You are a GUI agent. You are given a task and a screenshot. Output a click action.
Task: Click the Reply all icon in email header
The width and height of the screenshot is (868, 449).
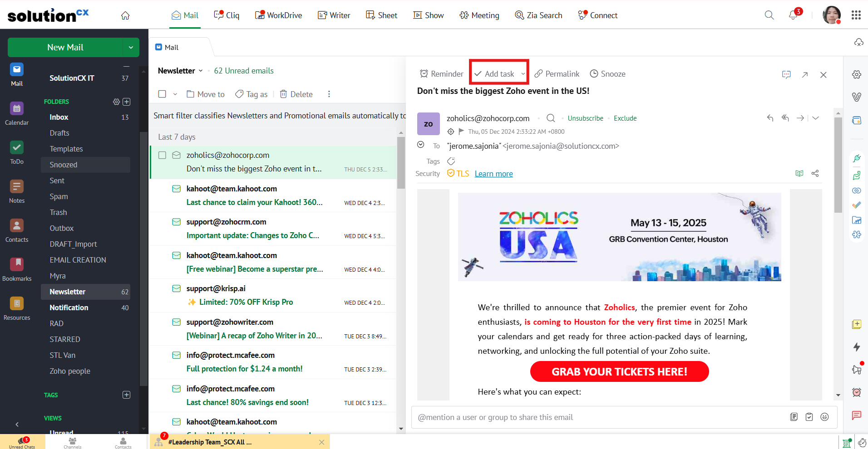point(785,118)
